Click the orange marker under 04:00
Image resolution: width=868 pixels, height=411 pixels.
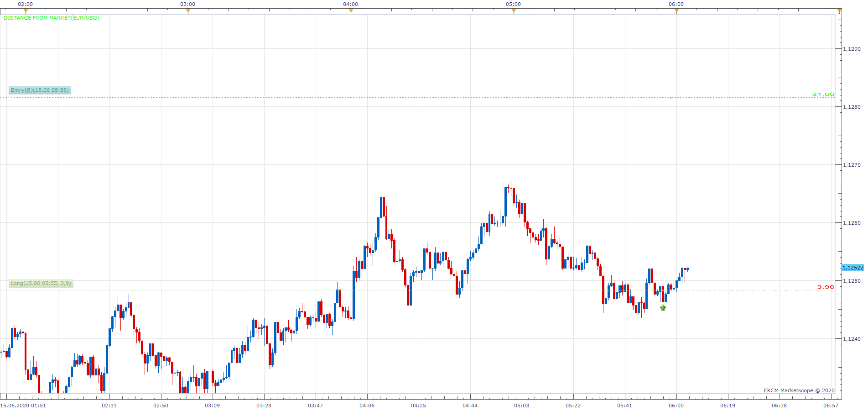point(351,11)
